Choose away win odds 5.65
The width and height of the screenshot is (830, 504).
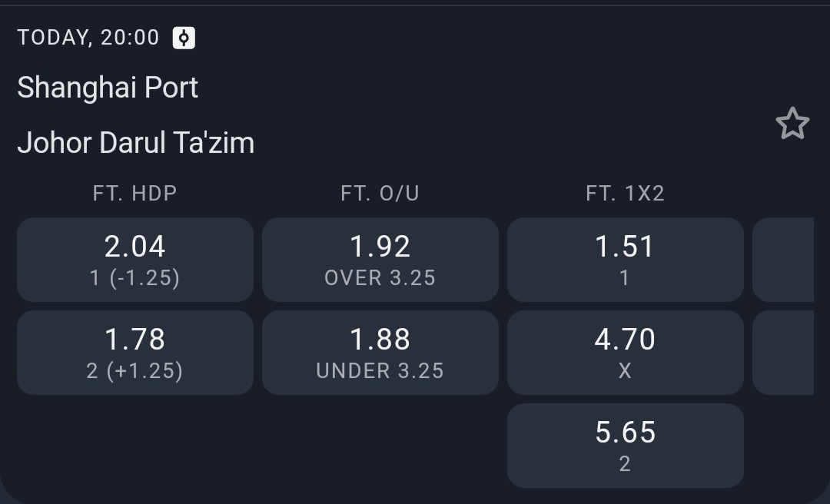click(x=625, y=446)
